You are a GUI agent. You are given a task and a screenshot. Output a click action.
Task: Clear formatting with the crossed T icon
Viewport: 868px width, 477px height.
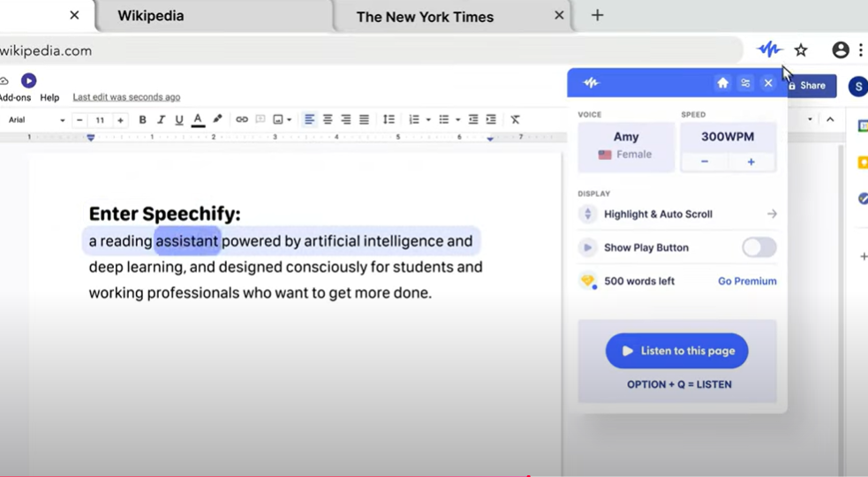click(x=515, y=120)
